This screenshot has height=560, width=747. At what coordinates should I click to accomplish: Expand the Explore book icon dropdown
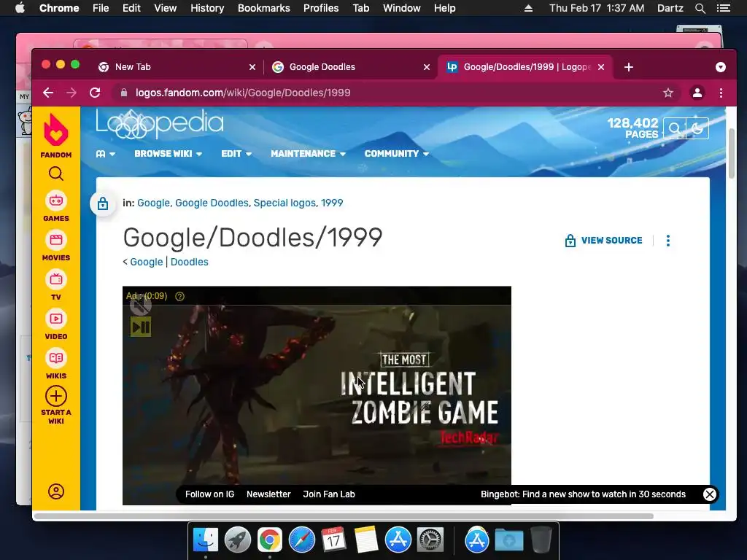(x=105, y=154)
